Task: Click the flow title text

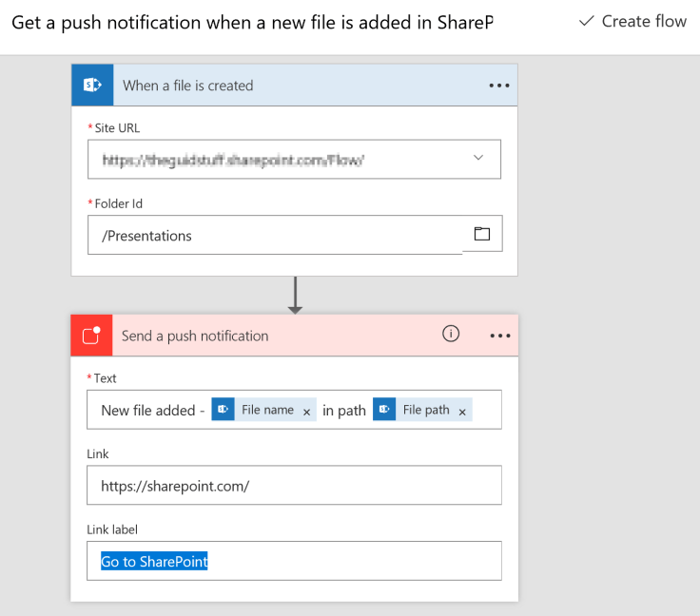Action: point(252,21)
